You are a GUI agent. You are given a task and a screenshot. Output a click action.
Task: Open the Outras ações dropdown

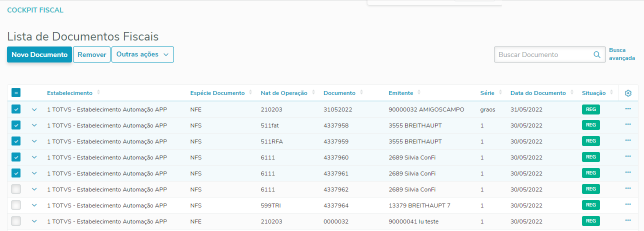[x=142, y=54]
